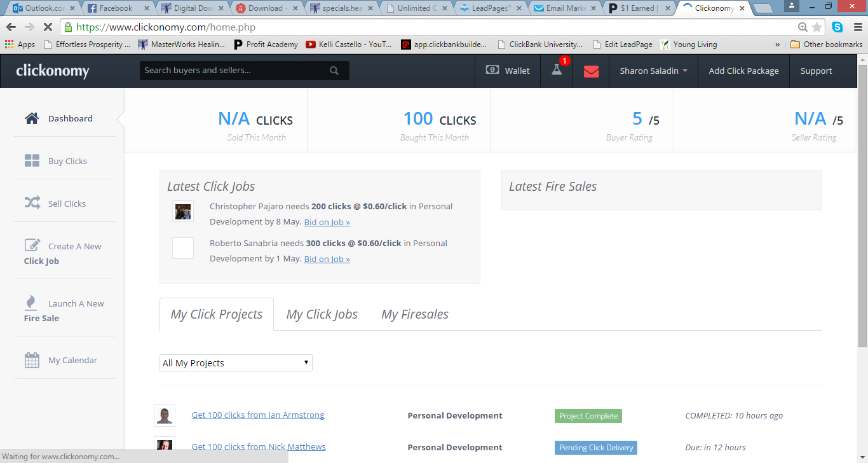
Task: Click the Pending Click Delivery badge
Action: (596, 448)
